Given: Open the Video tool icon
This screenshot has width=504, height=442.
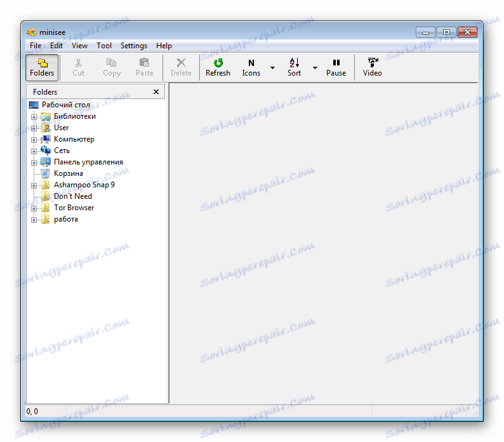Looking at the screenshot, I should click(x=373, y=62).
